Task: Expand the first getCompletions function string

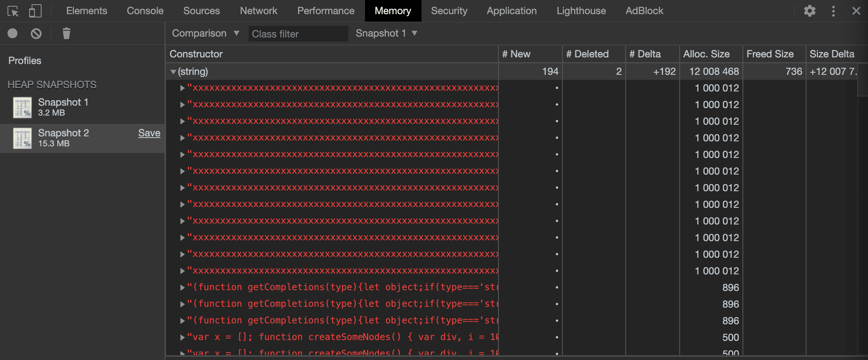Action: pos(182,287)
